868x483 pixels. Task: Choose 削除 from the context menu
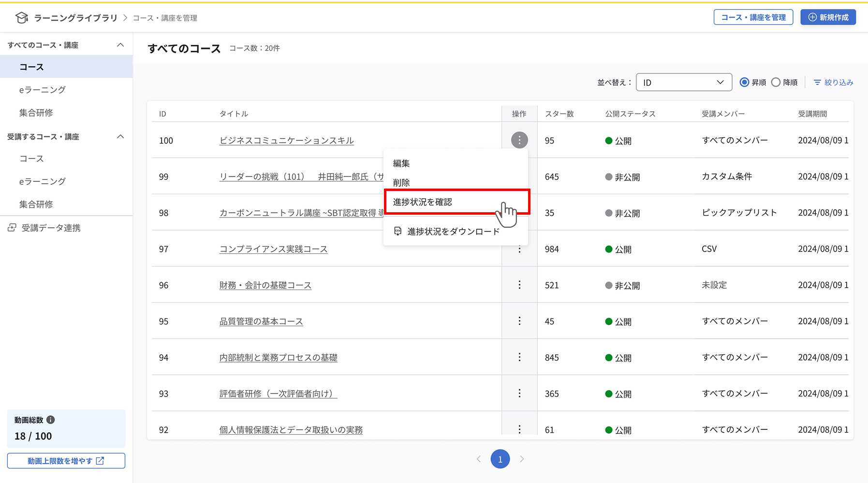(x=401, y=183)
